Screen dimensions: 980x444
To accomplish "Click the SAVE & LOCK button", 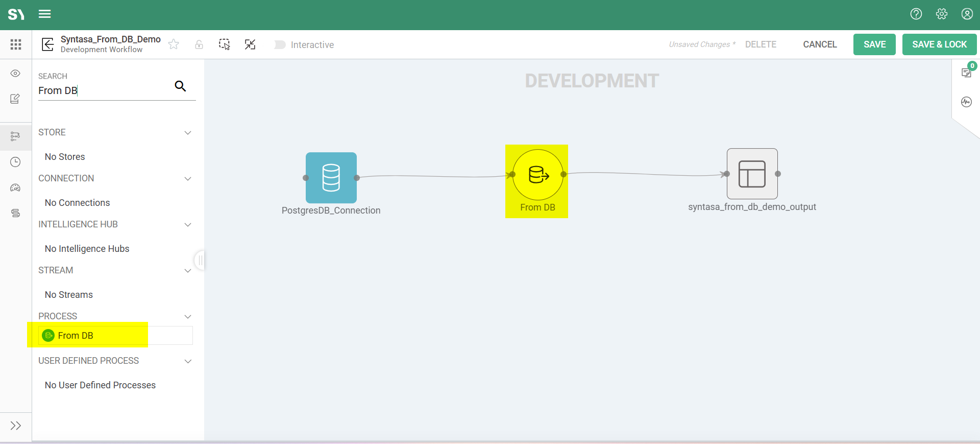I will click(939, 44).
